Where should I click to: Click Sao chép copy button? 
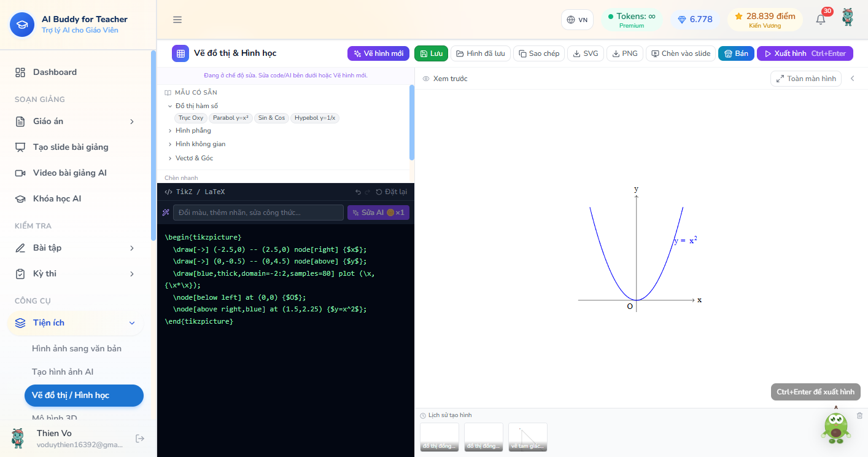(x=539, y=53)
